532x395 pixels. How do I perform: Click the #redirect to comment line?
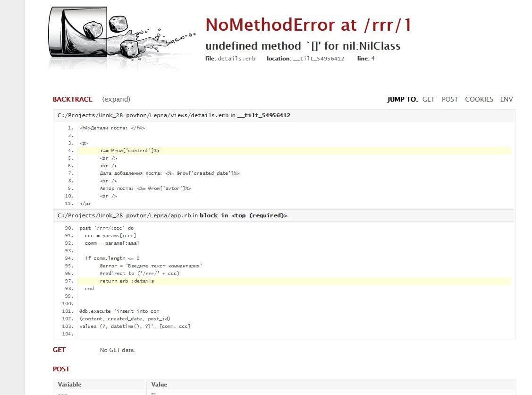tap(139, 273)
